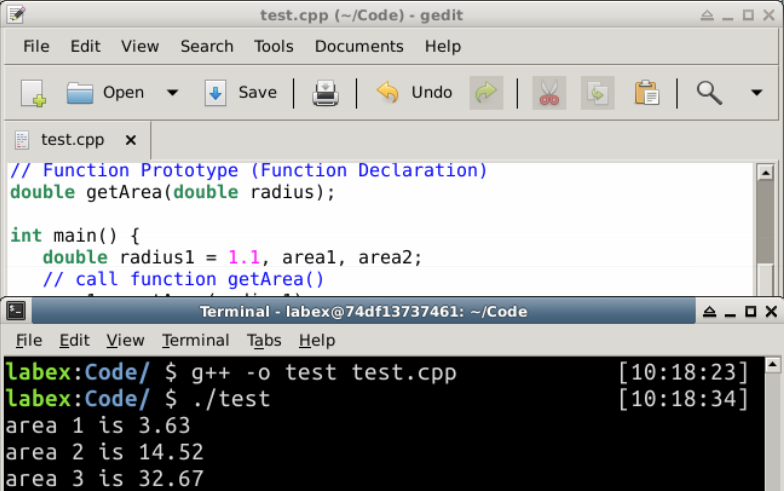The image size is (784, 491).
Task: Click the Save icon in the toolbar
Action: (241, 93)
